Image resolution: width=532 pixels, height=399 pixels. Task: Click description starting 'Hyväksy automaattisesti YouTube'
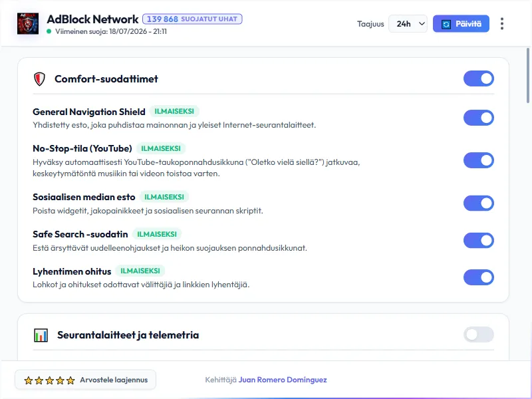pyautogui.click(x=196, y=168)
